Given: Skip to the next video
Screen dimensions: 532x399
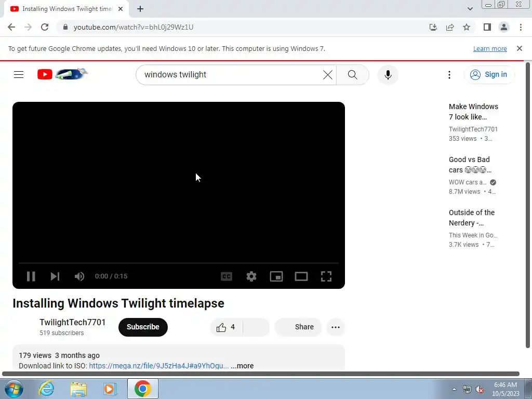Looking at the screenshot, I should 55,276.
